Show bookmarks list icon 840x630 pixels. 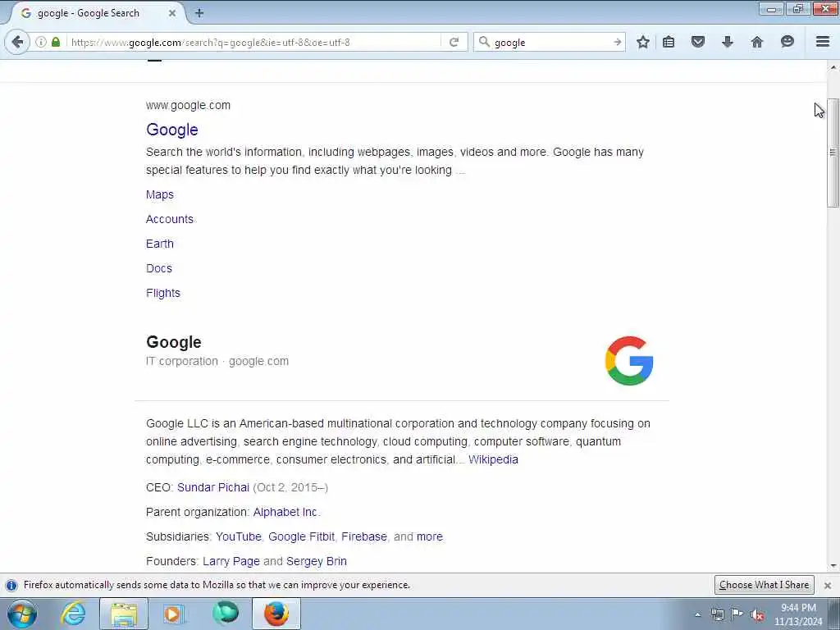click(669, 42)
